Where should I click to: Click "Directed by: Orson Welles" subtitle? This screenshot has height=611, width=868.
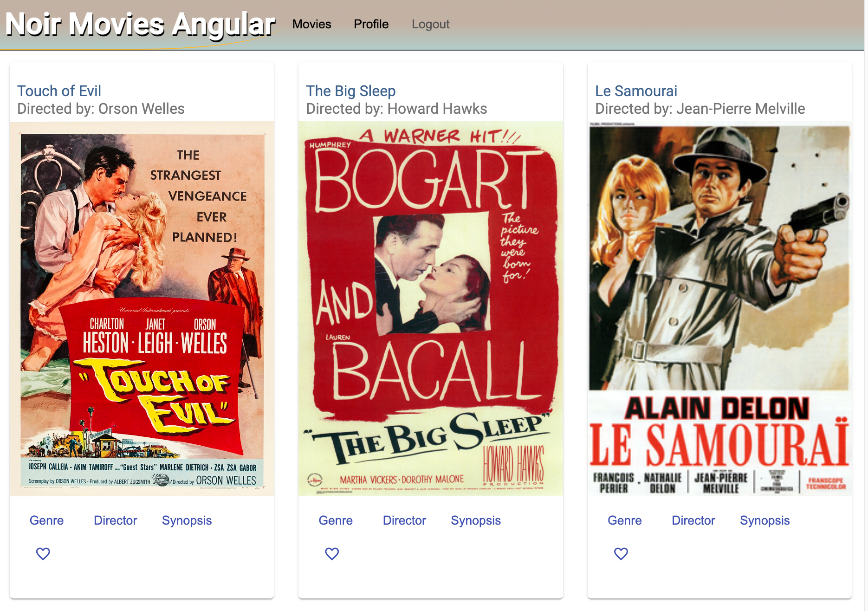pyautogui.click(x=101, y=109)
